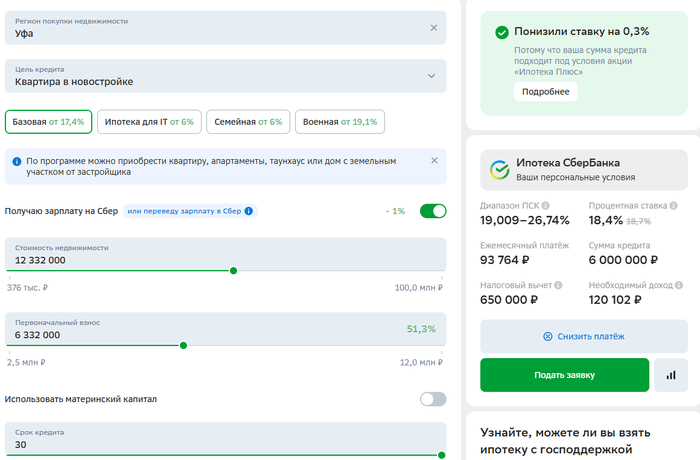Viewport: 700px width, 460px height.
Task: Click the Стоимость недвижимости slider handle
Action: point(233,270)
